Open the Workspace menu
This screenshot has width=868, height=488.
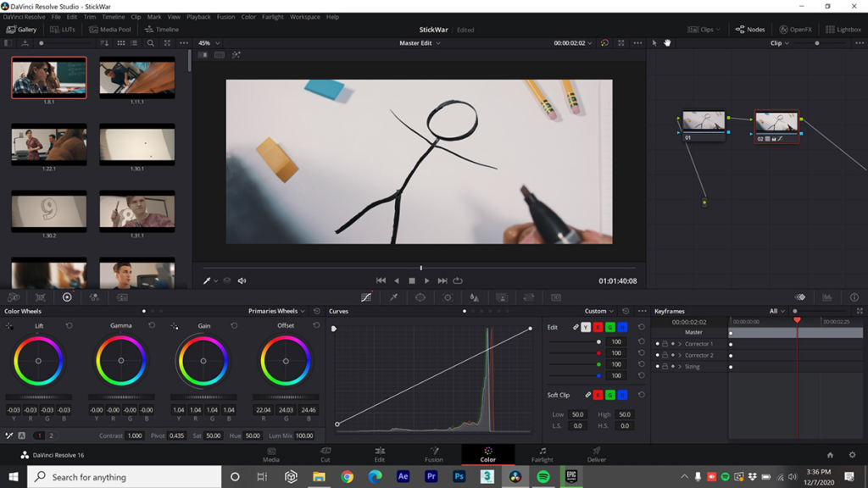pos(305,17)
